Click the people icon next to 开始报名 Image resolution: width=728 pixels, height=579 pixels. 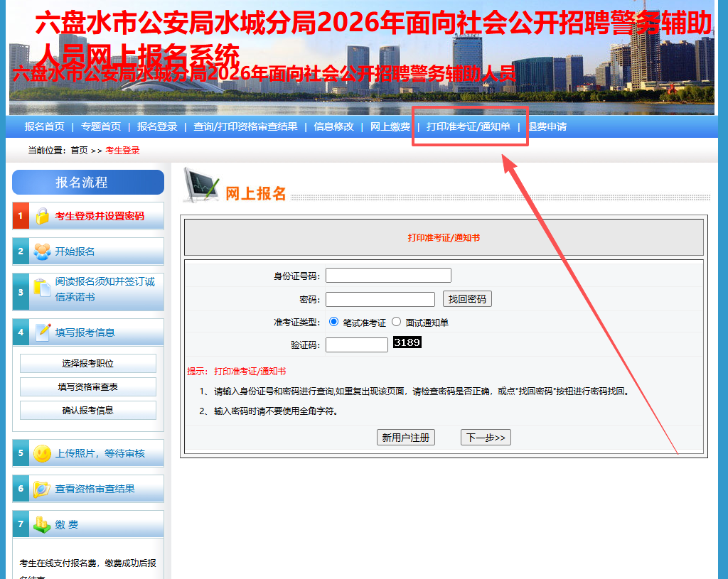coord(43,251)
